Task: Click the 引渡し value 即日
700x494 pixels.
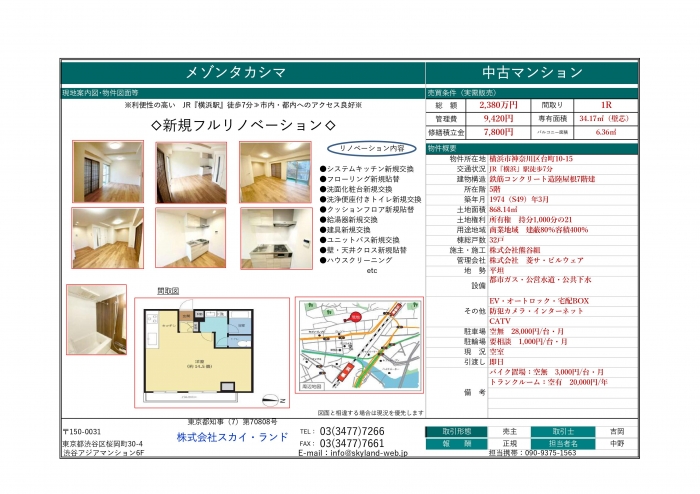Action: tap(496, 362)
